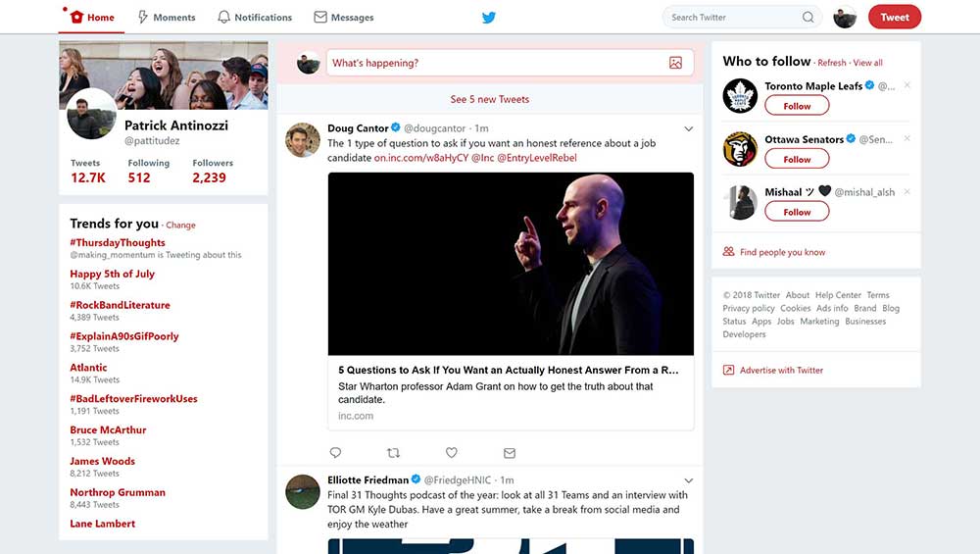Dismiss Toronto Maple Leafs suggestion
980x554 pixels.
(x=906, y=85)
